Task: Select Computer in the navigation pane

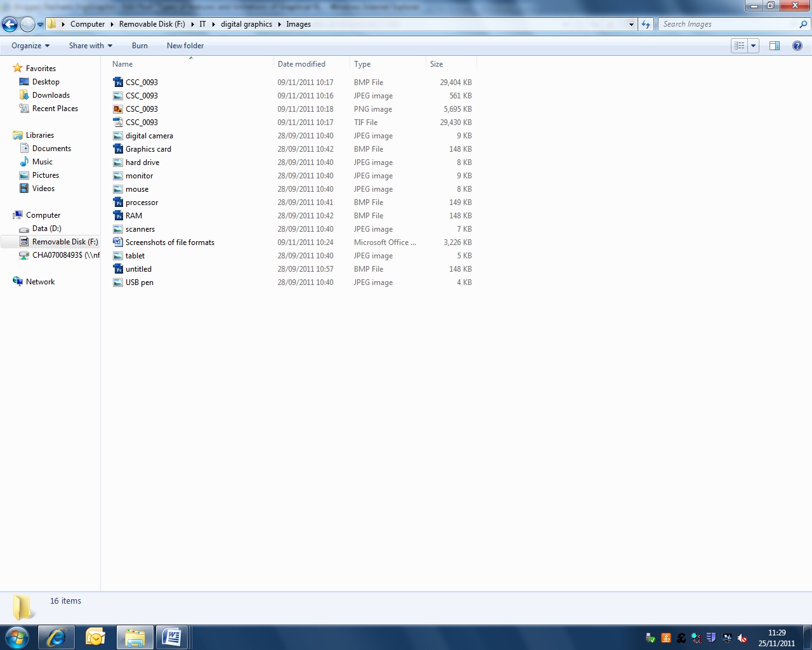Action: [43, 215]
